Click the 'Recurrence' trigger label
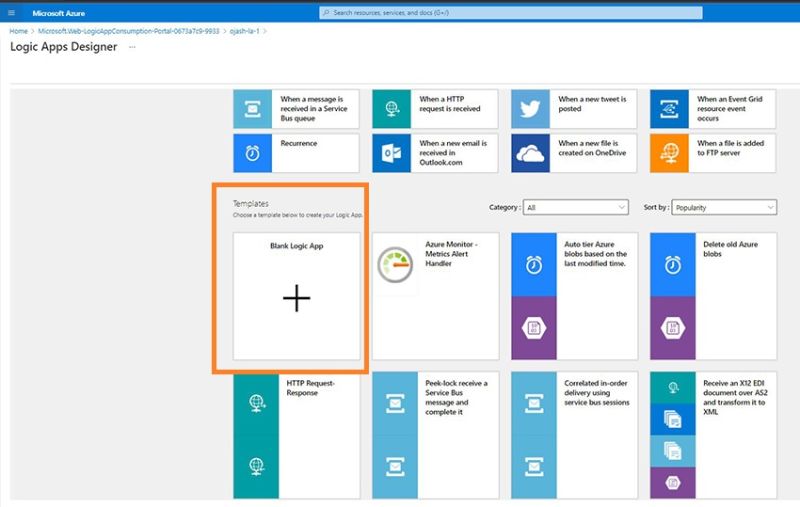The height and width of the screenshot is (507, 800). point(298,143)
